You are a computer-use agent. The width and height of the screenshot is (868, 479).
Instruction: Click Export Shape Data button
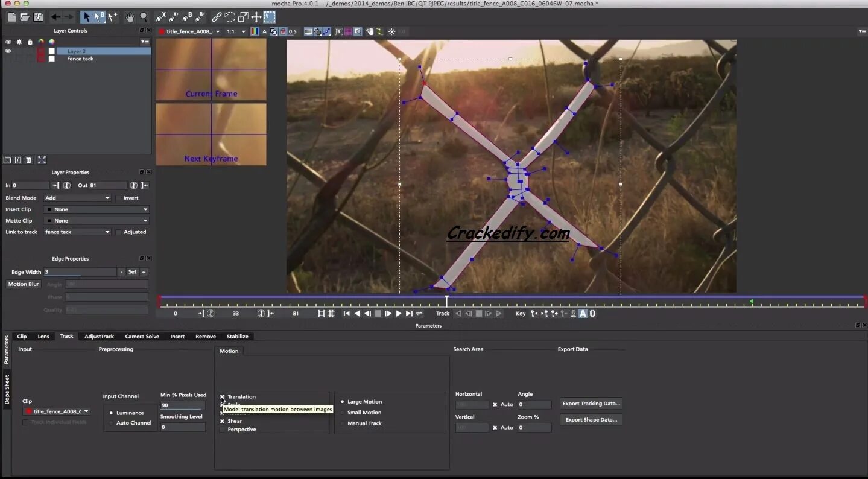coord(591,420)
